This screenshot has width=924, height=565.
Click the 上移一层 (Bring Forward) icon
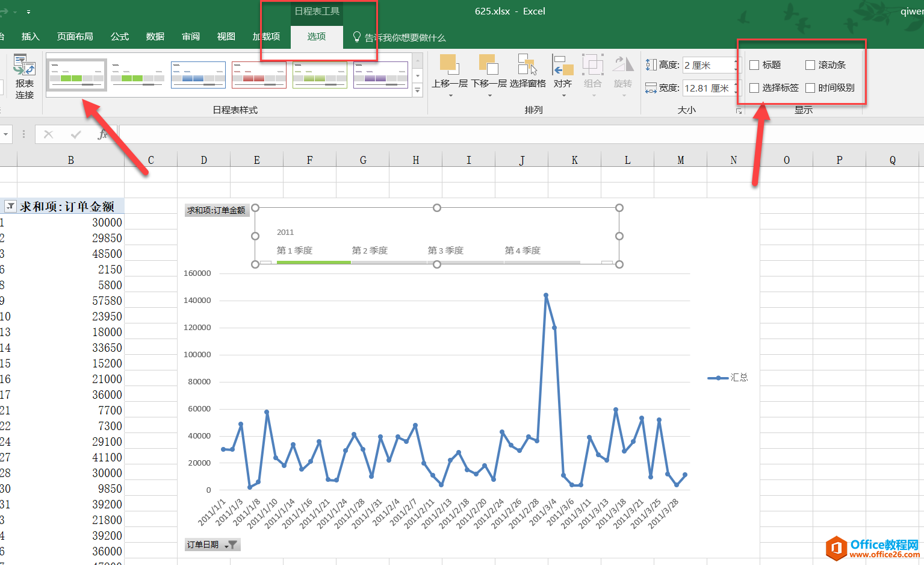pos(449,65)
